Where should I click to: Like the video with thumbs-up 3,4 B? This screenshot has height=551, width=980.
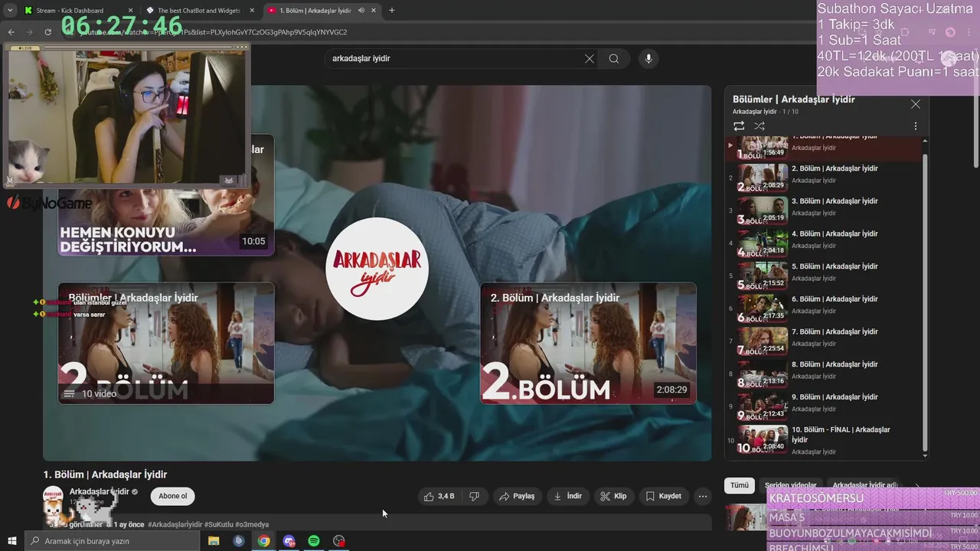click(439, 496)
